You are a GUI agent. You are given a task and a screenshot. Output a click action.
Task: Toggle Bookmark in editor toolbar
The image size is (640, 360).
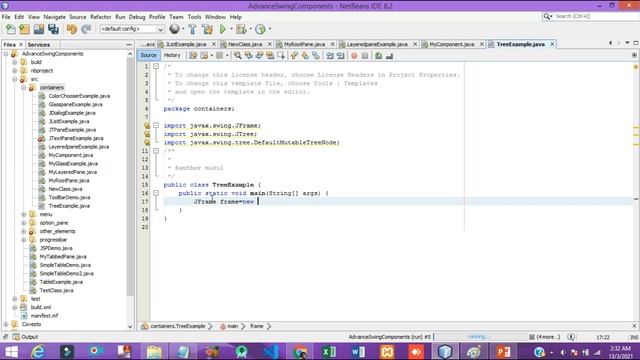(316, 56)
